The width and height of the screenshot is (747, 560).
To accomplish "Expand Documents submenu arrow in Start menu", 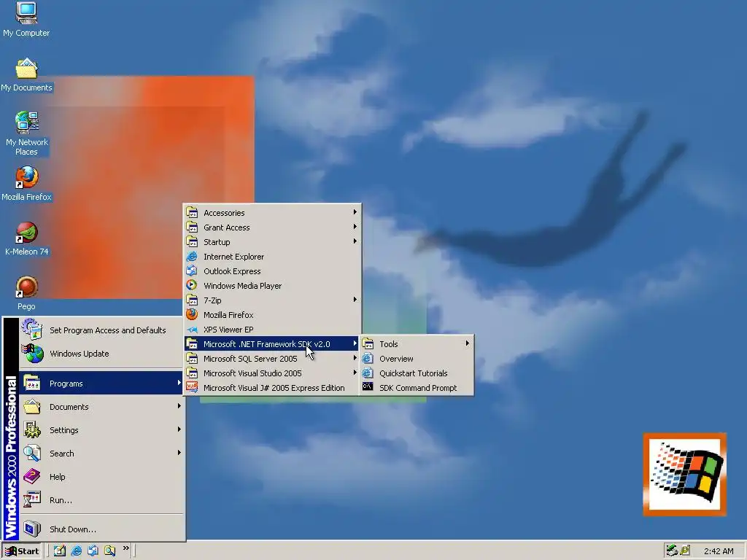I will [x=179, y=406].
